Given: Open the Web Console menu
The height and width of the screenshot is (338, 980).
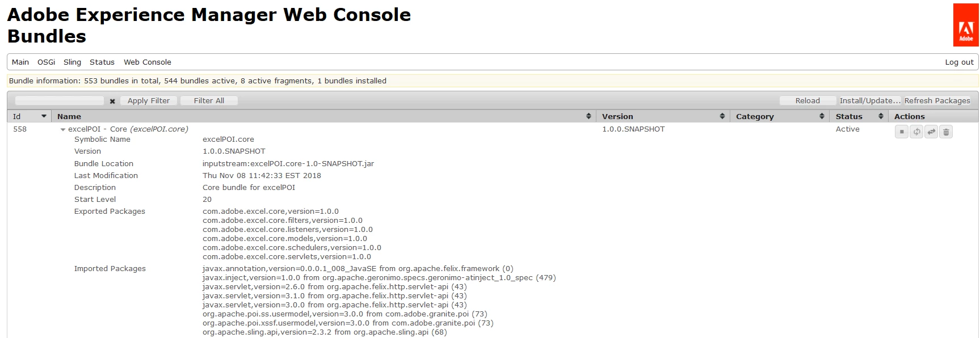Looking at the screenshot, I should [148, 62].
